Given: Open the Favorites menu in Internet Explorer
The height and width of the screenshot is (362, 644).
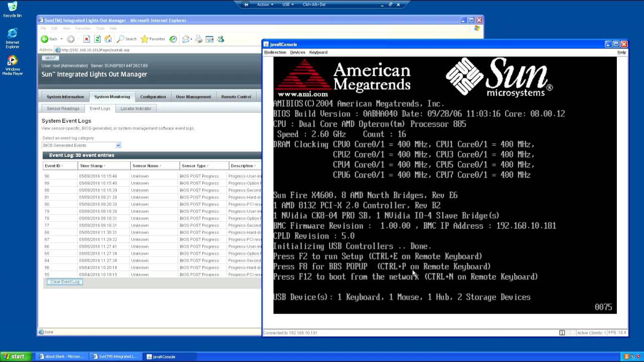Looking at the screenshot, I should pos(83,28).
